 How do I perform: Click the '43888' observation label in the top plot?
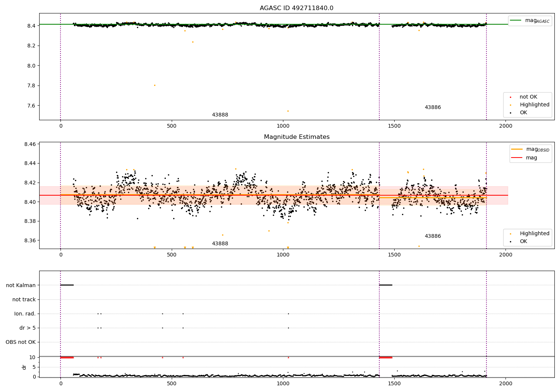click(220, 115)
